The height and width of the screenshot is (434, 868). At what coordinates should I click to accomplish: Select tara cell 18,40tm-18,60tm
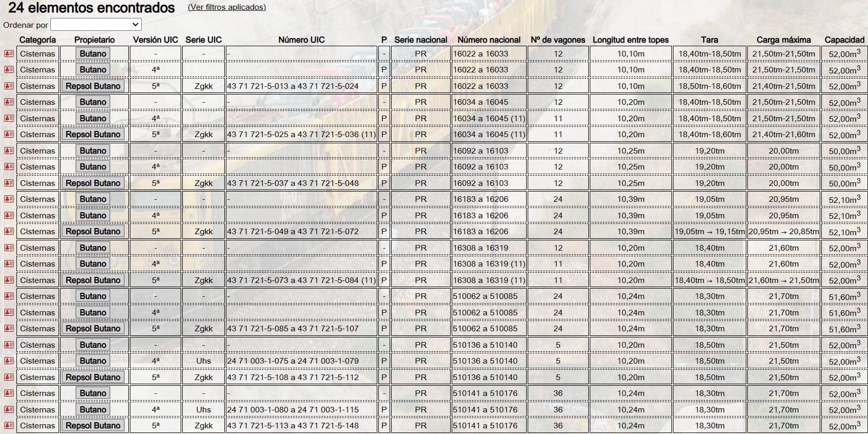709,134
